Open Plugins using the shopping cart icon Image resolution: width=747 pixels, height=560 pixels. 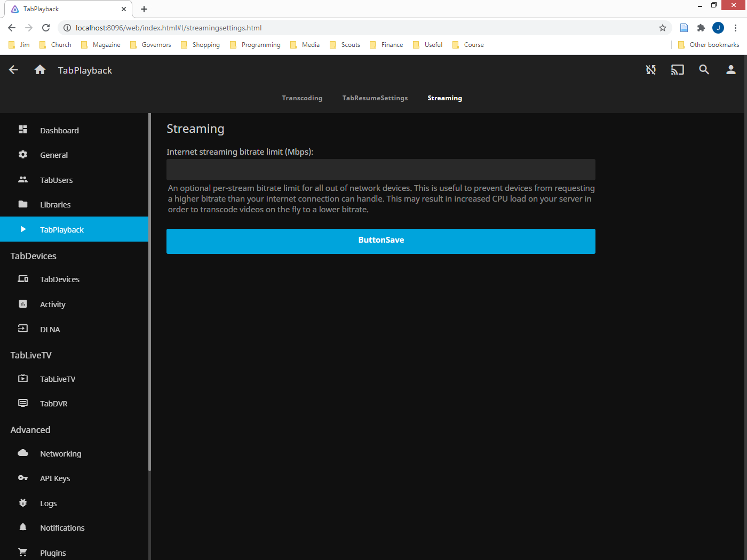[x=23, y=551]
